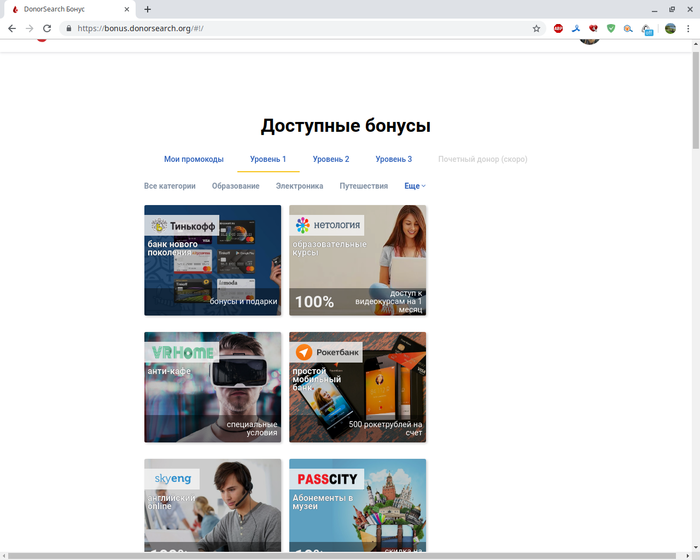
Task: Open the Skyeng English online card
Action: pyautogui.click(x=212, y=505)
